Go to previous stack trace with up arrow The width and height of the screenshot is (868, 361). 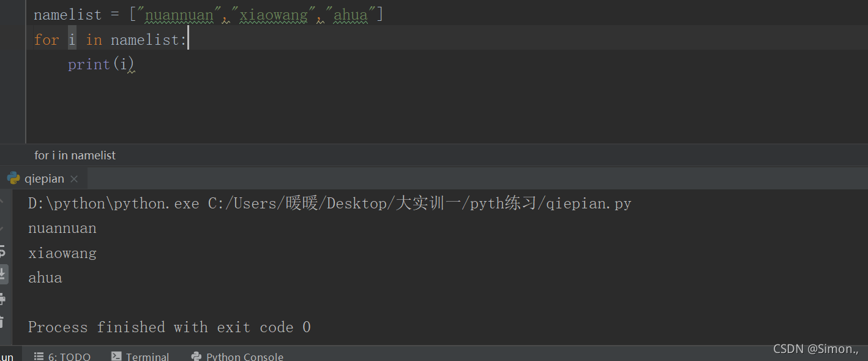tap(2, 200)
